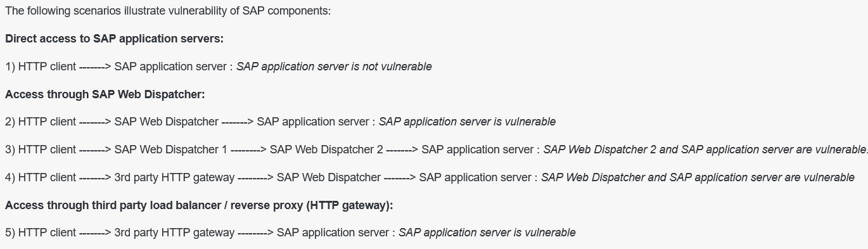Screen dimensions: 868x249
Task: Click 'SAP Web Dispatcher' in scenario 4
Action: point(329,177)
